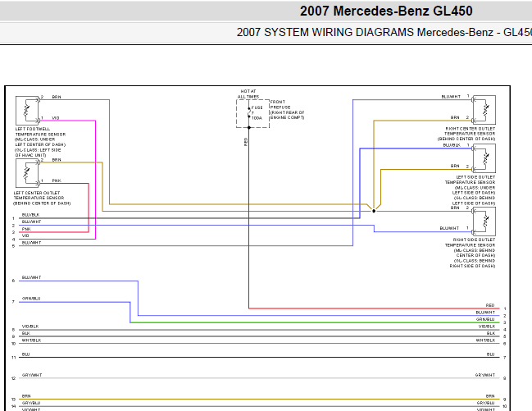Viewport: 532px width, 411px height.
Task: Click the BLK label at right pin 5
Action: pyautogui.click(x=491, y=333)
